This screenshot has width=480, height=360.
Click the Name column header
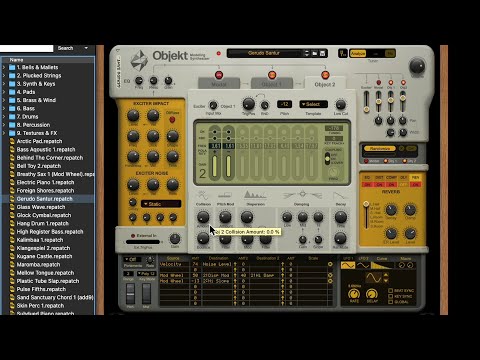point(48,60)
